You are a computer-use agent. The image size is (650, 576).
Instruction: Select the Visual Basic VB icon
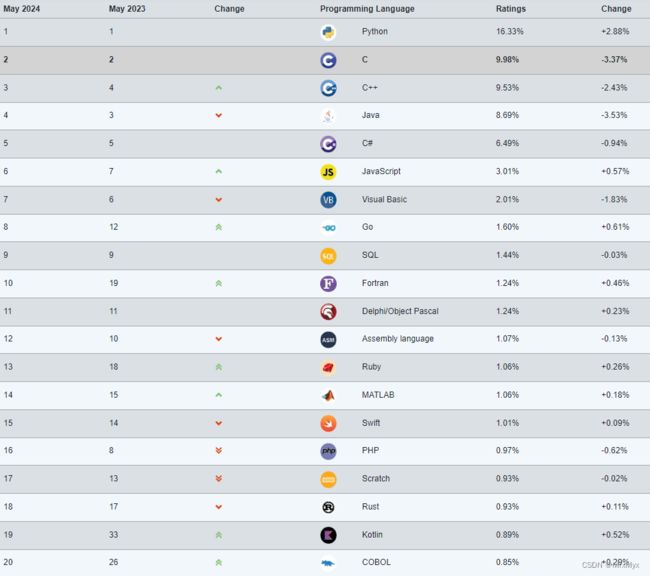tap(328, 200)
